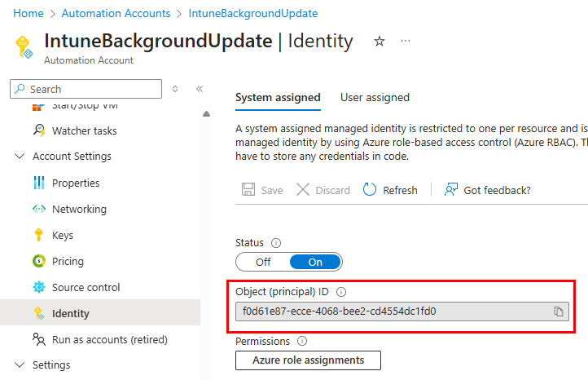
Task: Switch to User assigned tab
Action: (375, 97)
